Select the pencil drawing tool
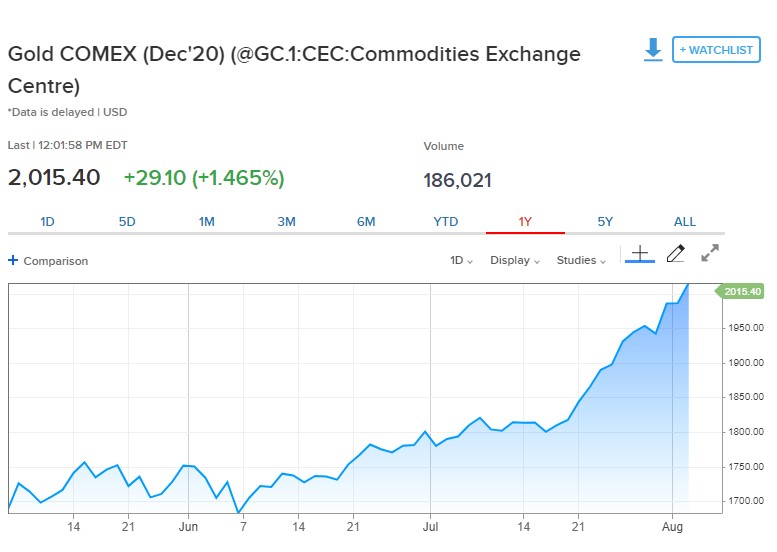 click(x=675, y=254)
